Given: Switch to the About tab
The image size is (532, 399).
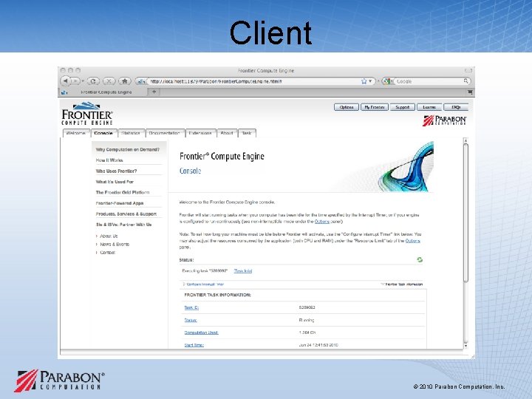Looking at the screenshot, I should [x=227, y=133].
